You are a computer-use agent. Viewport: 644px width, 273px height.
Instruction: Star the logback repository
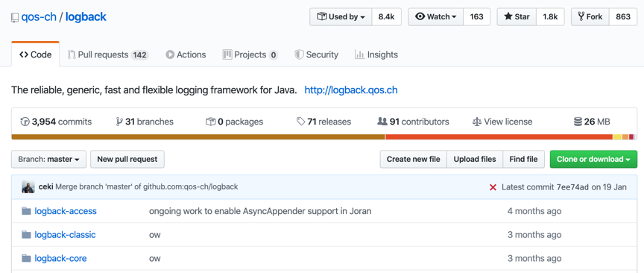517,17
